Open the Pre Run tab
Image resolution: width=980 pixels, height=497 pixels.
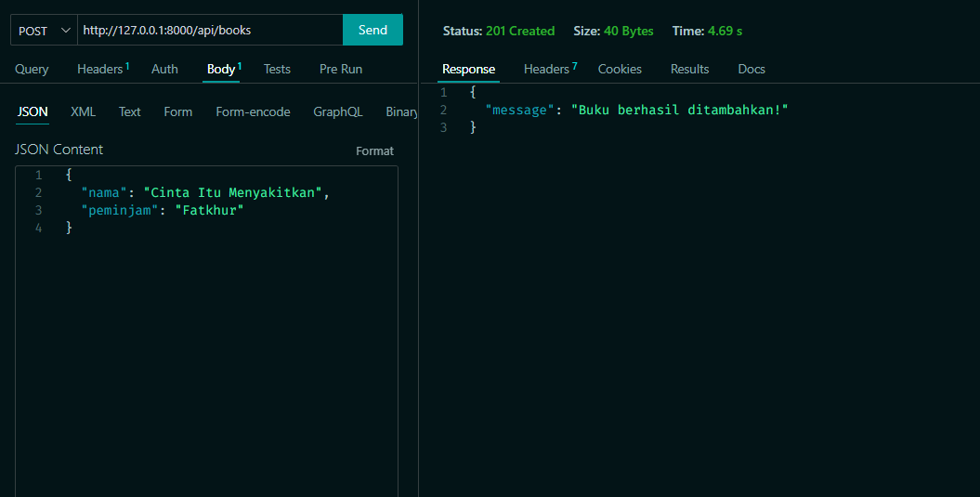[x=341, y=69]
